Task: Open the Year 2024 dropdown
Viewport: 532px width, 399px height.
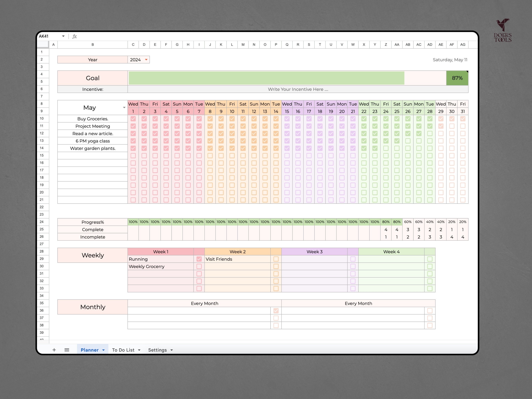Action: [146, 60]
